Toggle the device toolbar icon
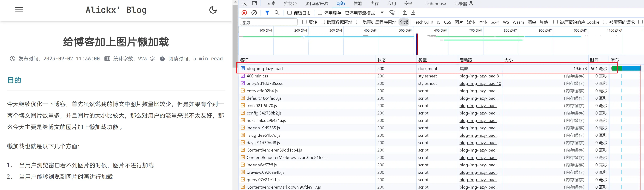This screenshot has width=644, height=190. point(254,4)
